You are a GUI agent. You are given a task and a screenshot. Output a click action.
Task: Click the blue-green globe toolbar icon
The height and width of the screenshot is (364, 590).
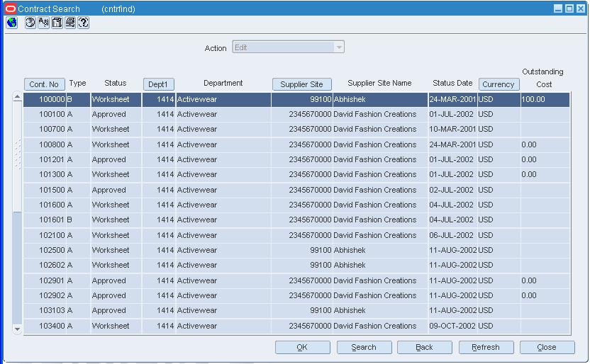pos(12,23)
